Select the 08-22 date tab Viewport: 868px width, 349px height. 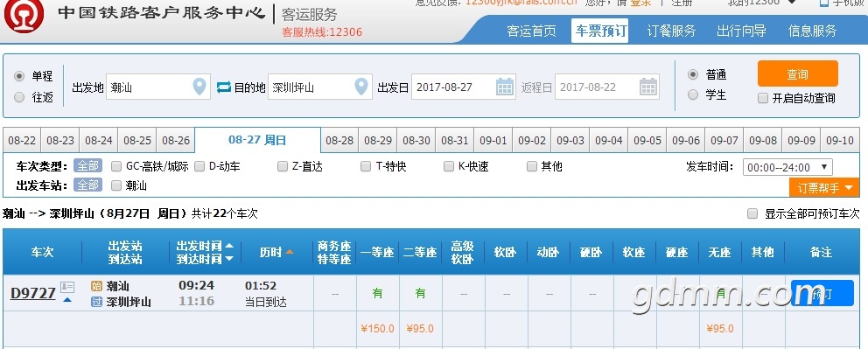(x=22, y=141)
